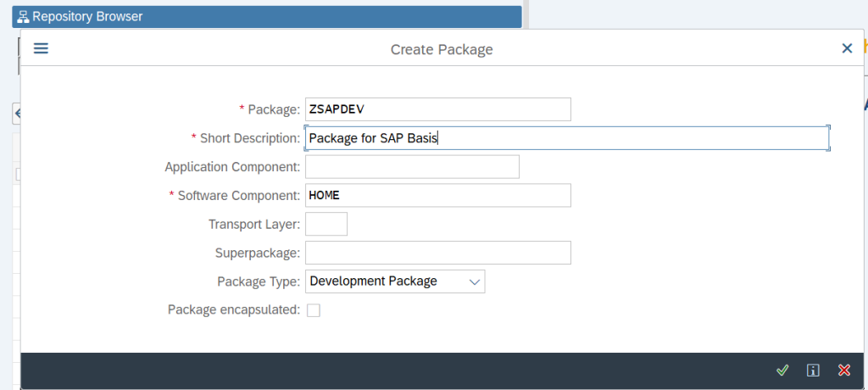This screenshot has width=868, height=390.
Task: Click the partially hidden back arrow behind dialog
Action: coord(17,113)
